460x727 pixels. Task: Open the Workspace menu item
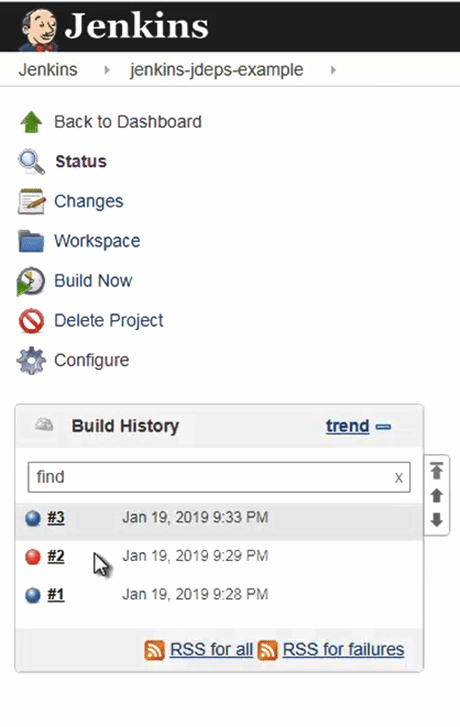97,241
